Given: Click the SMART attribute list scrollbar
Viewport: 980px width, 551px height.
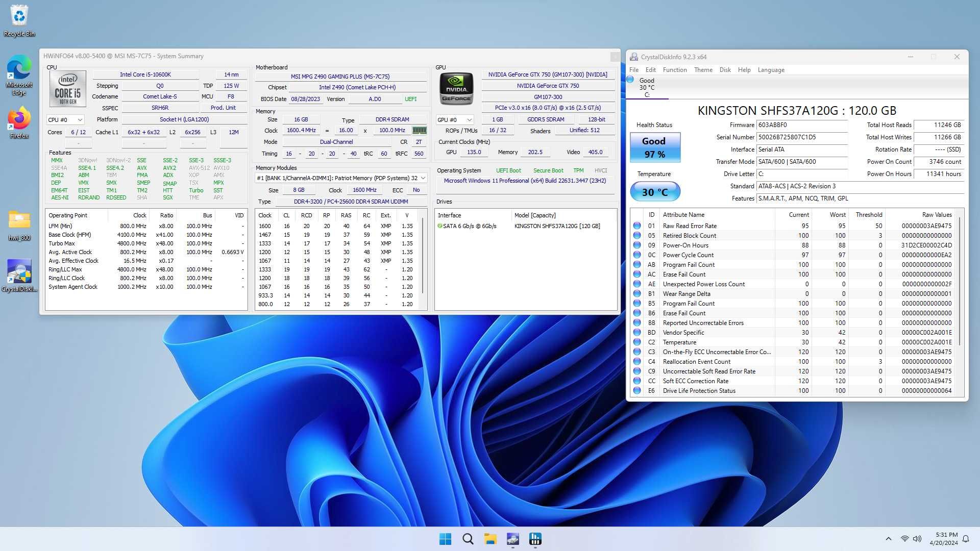Looking at the screenshot, I should pyautogui.click(x=960, y=281).
